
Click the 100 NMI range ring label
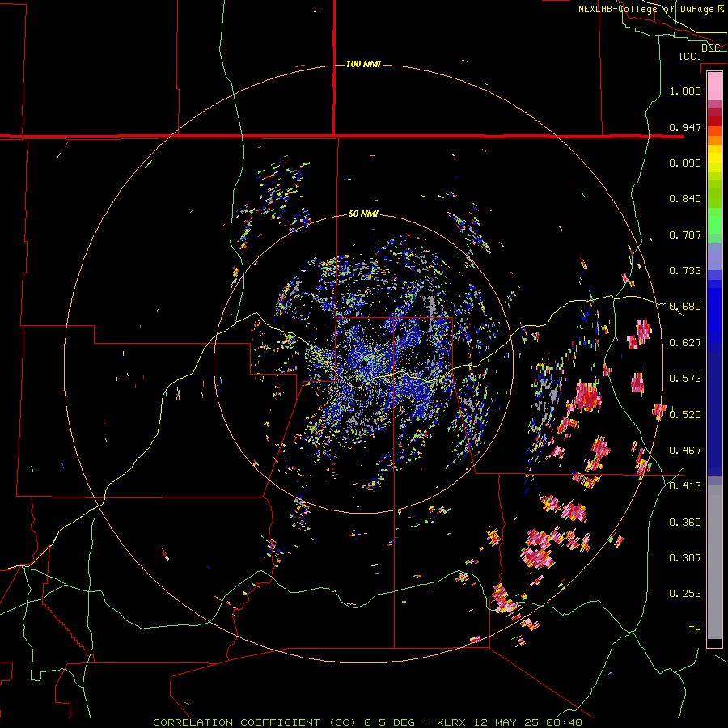363,64
